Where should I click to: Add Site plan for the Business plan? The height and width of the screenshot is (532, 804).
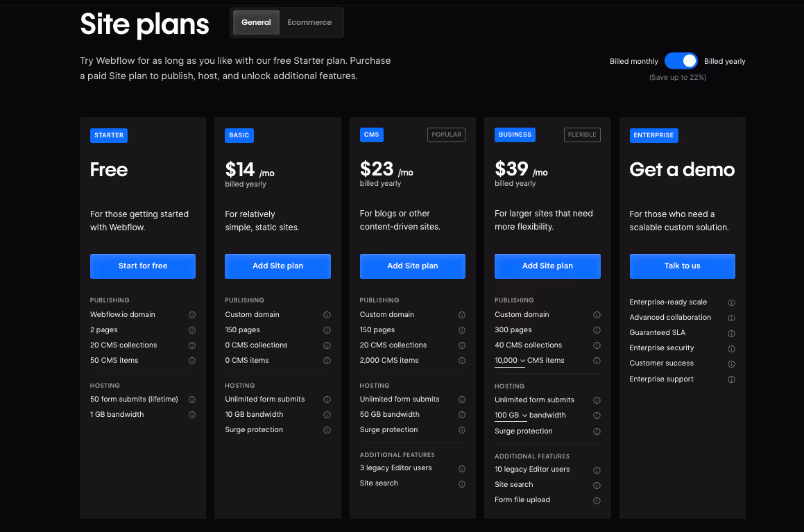[547, 266]
